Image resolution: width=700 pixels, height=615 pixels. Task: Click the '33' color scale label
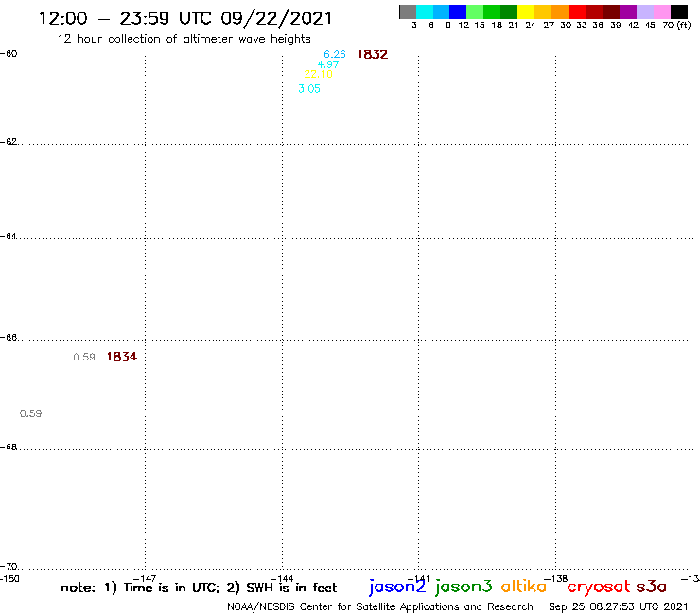point(581,26)
